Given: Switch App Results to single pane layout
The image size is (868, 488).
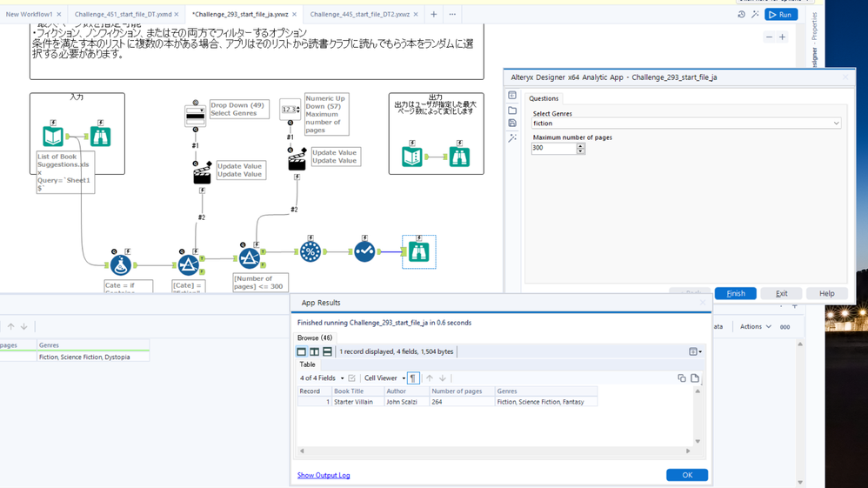Looking at the screenshot, I should 301,351.
